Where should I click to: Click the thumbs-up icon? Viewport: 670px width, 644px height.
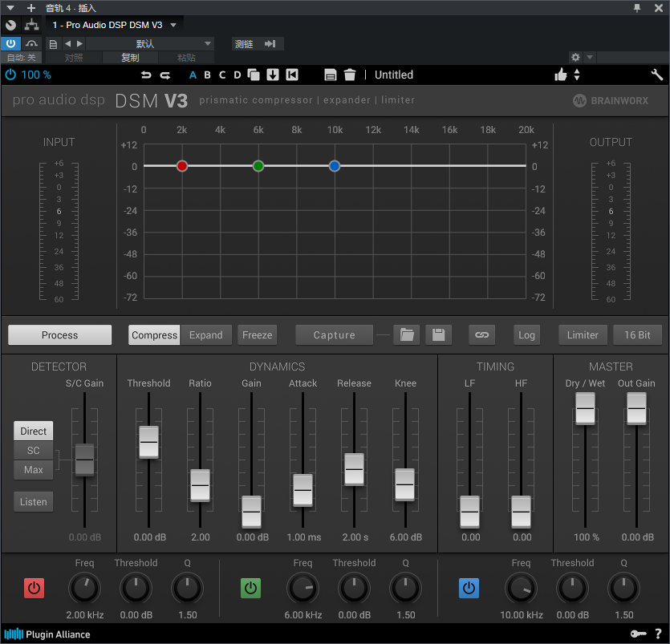click(x=561, y=75)
